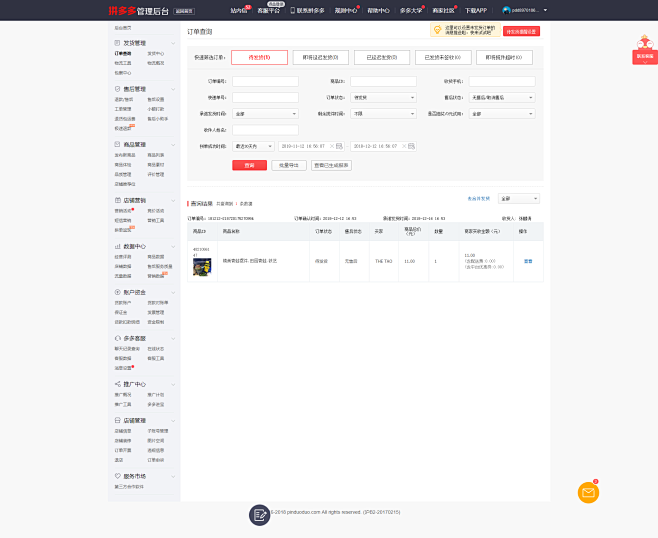This screenshot has width=658, height=538.
Task: Click the 推广中心 section icon in sidebar
Action: pyautogui.click(x=115, y=384)
